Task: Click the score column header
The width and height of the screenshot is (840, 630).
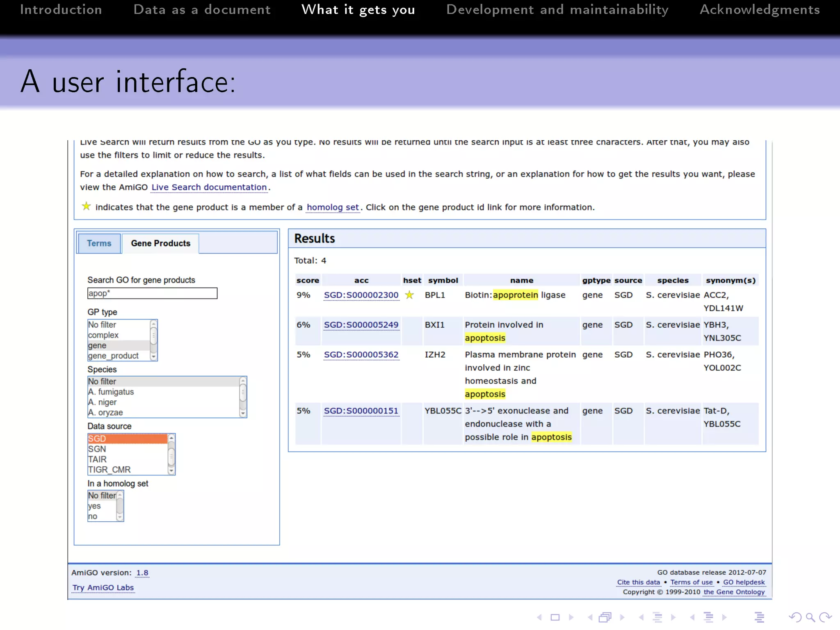Action: (x=308, y=280)
